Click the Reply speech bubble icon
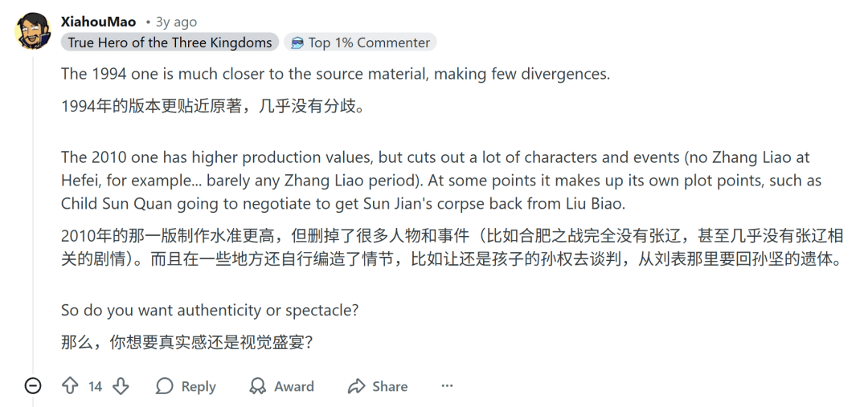This screenshot has width=868, height=407. pyautogui.click(x=165, y=386)
